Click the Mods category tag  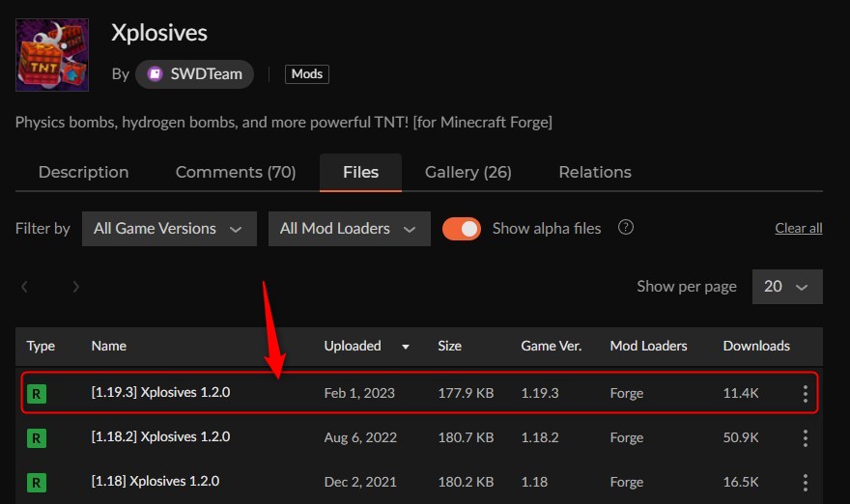click(307, 73)
